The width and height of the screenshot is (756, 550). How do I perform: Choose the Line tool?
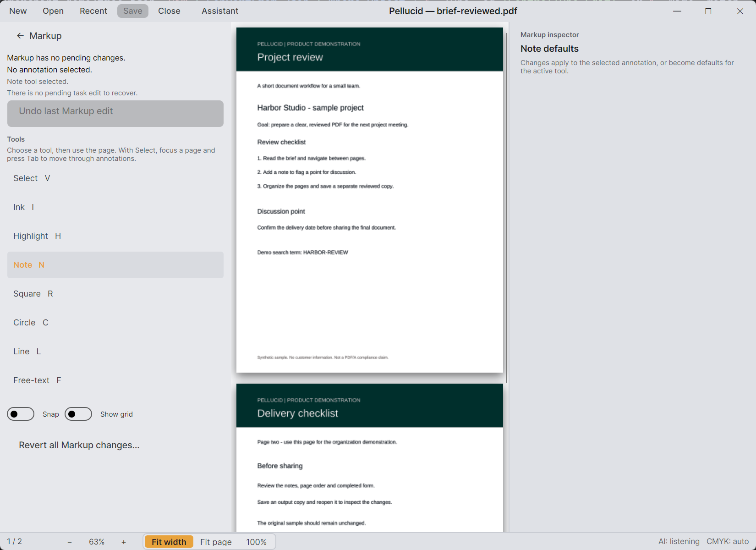pyautogui.click(x=115, y=352)
